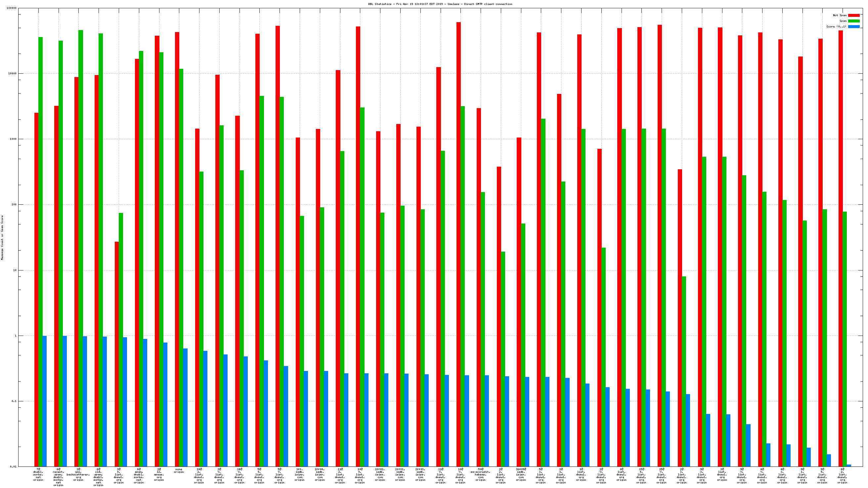Click the Not Spam legend label
The image size is (868, 488).
point(839,15)
